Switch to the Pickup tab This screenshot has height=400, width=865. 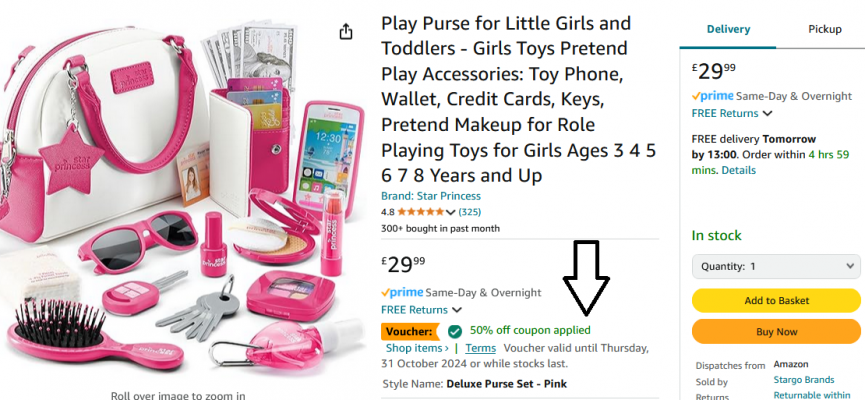click(825, 29)
